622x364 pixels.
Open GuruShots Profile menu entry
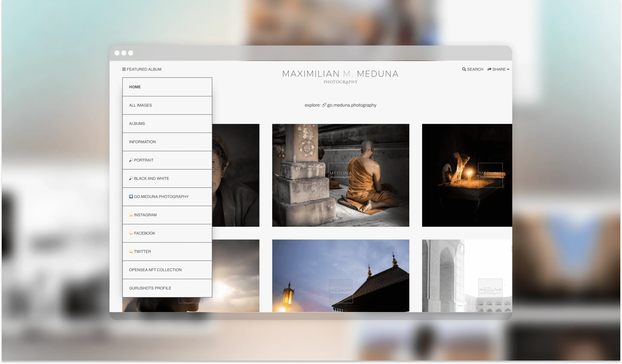coord(167,288)
